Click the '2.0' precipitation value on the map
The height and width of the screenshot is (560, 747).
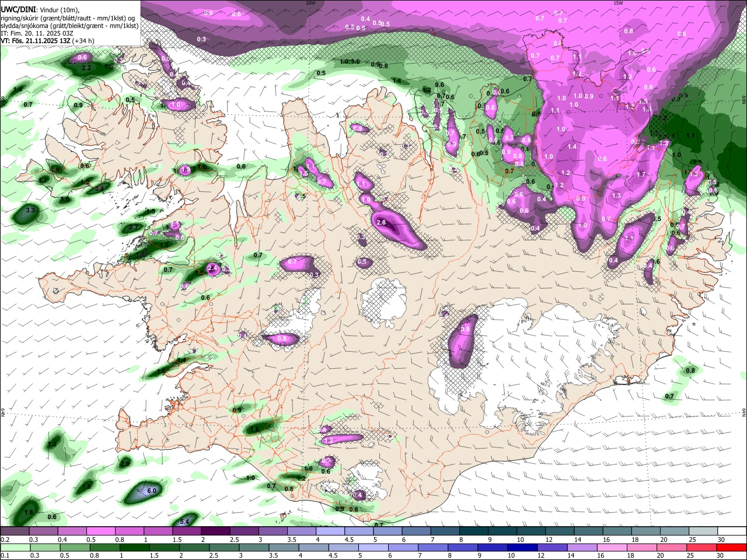(x=125, y=464)
